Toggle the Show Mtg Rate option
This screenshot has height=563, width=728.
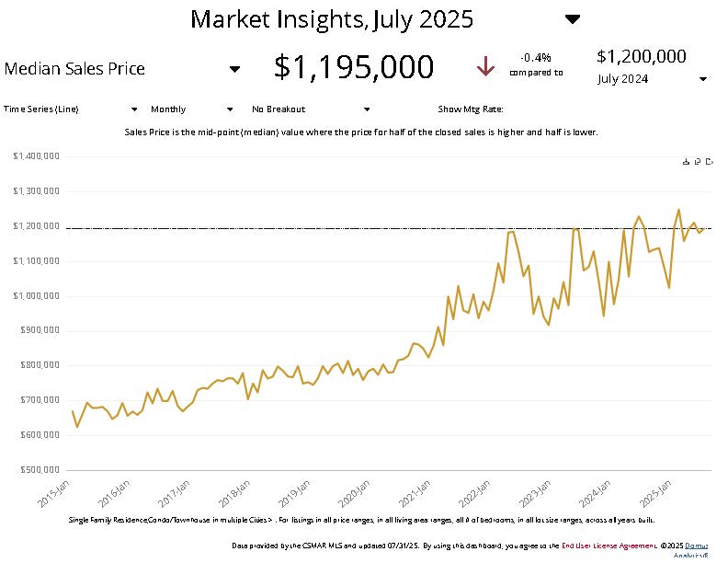click(x=471, y=109)
